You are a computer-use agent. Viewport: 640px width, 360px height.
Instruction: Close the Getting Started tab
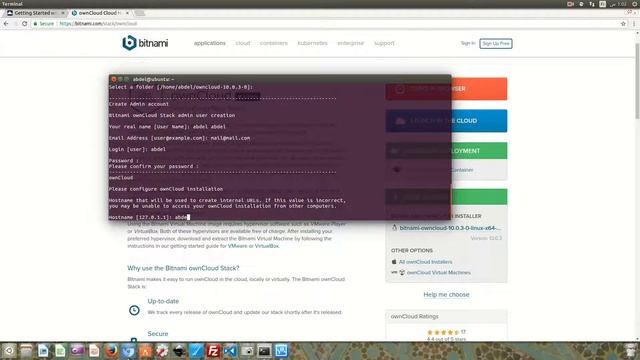[x=63, y=13]
